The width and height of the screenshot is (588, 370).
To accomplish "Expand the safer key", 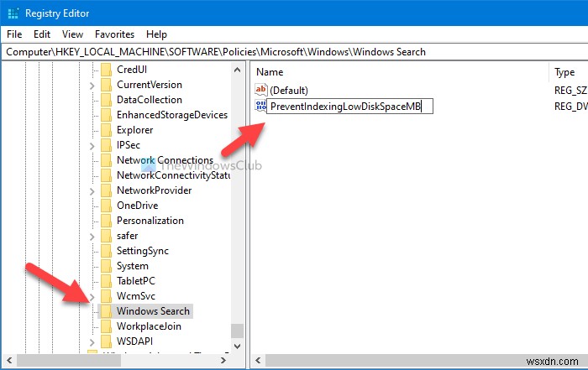I will coord(92,237).
